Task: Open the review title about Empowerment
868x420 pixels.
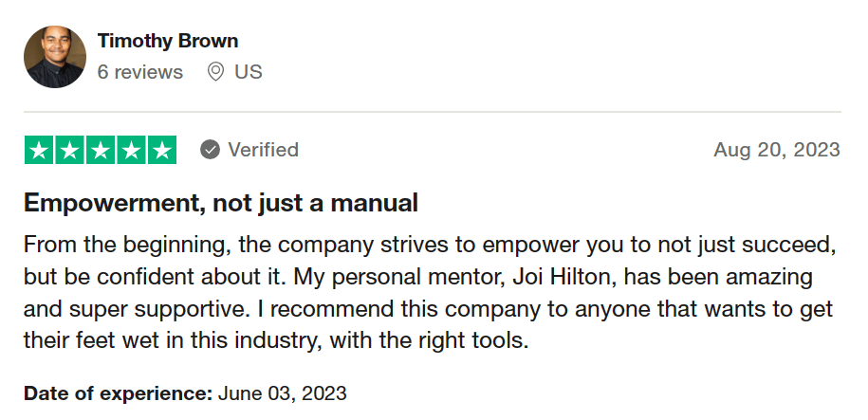Action: [x=221, y=203]
